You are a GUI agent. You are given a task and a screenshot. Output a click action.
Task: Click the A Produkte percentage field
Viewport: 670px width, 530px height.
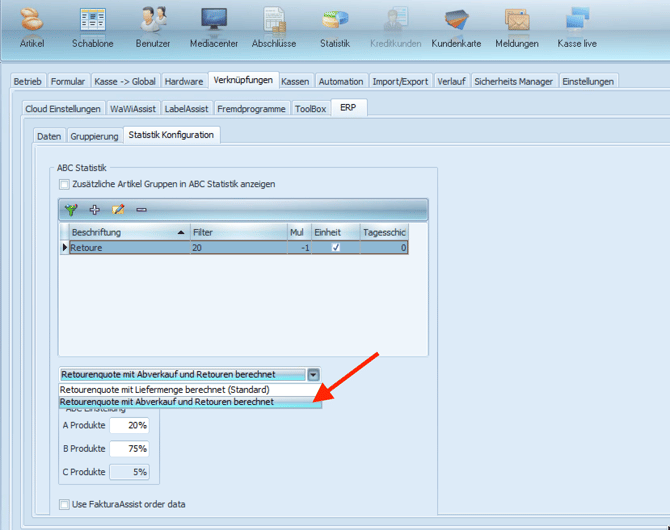[x=129, y=425]
